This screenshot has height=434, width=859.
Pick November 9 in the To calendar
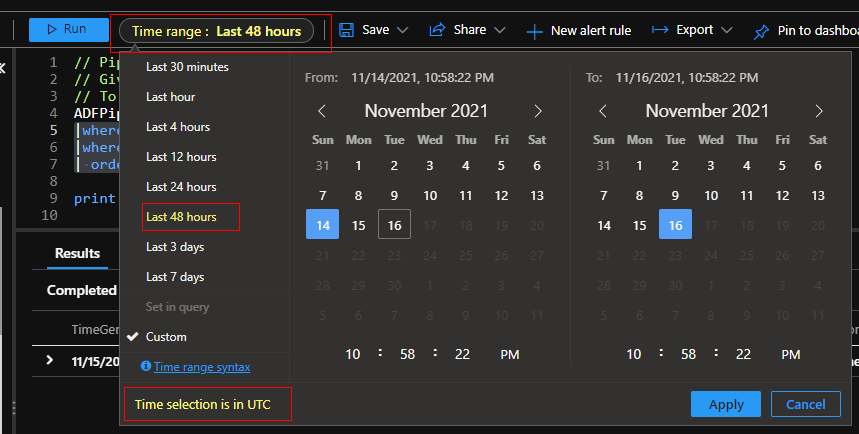pyautogui.click(x=675, y=196)
